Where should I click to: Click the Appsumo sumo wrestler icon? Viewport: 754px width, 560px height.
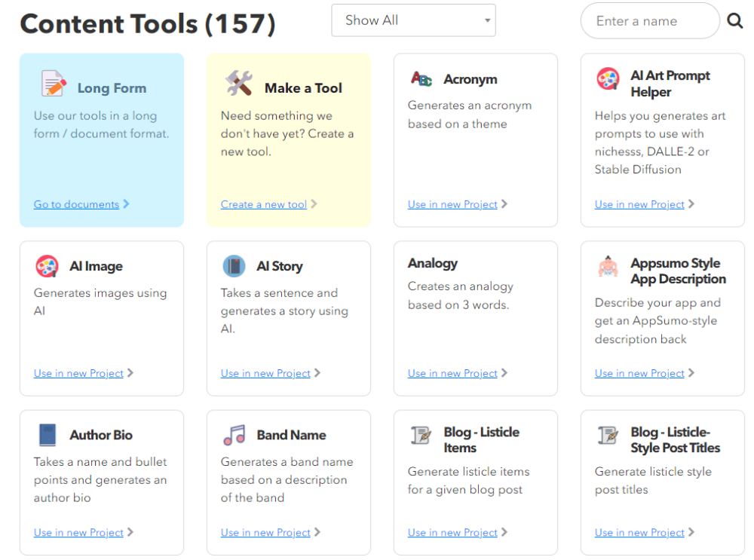pos(608,266)
